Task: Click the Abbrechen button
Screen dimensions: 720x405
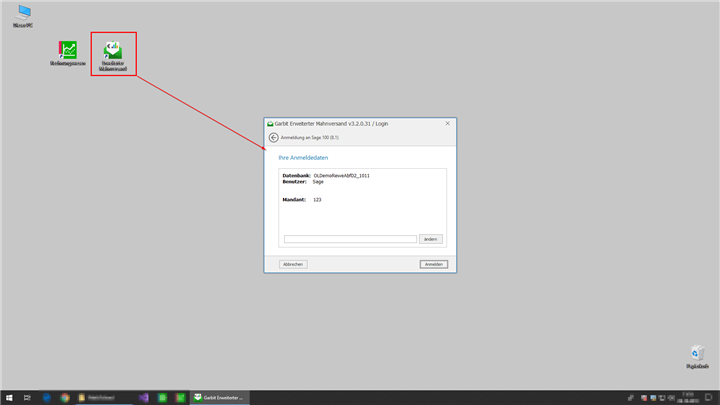Action: pyautogui.click(x=293, y=264)
